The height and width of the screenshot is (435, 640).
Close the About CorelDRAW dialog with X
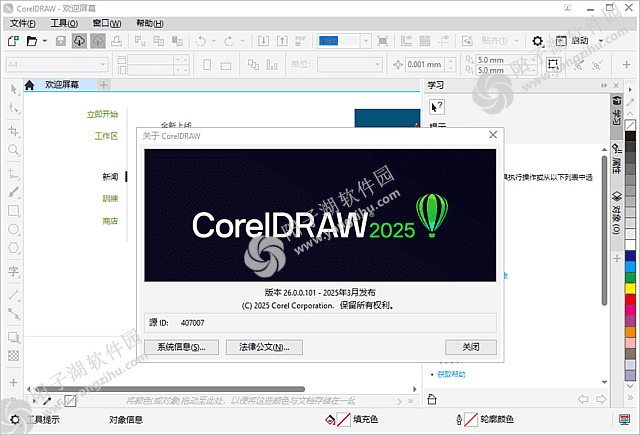(493, 135)
